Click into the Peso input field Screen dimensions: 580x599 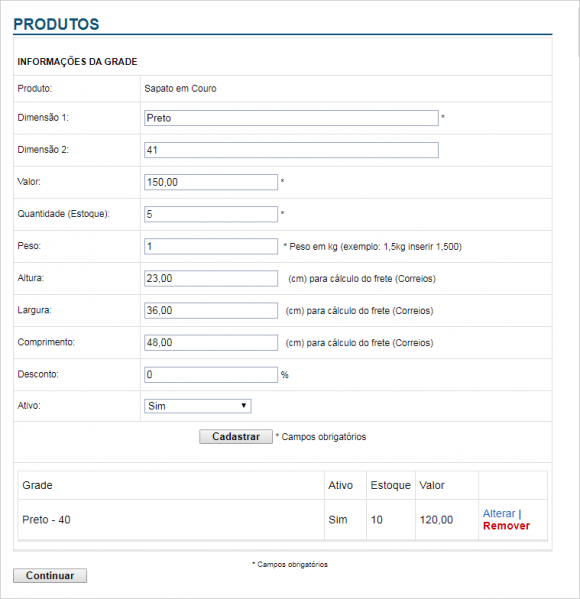point(211,246)
